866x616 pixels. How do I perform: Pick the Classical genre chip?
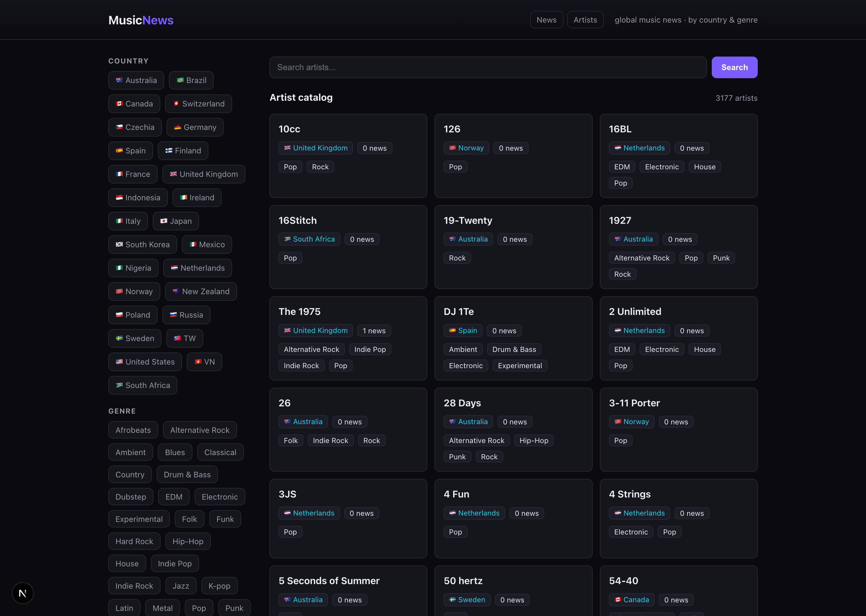[220, 452]
